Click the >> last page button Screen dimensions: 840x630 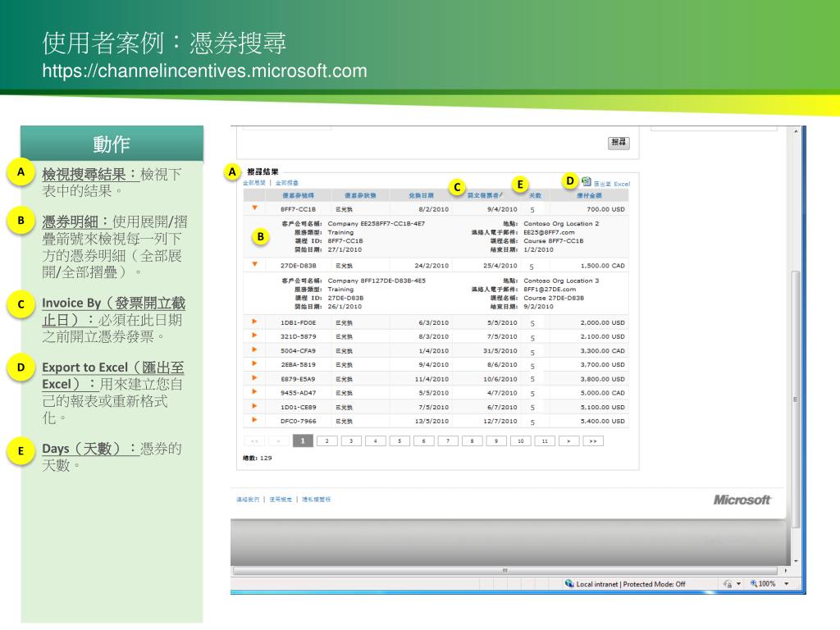coord(593,441)
